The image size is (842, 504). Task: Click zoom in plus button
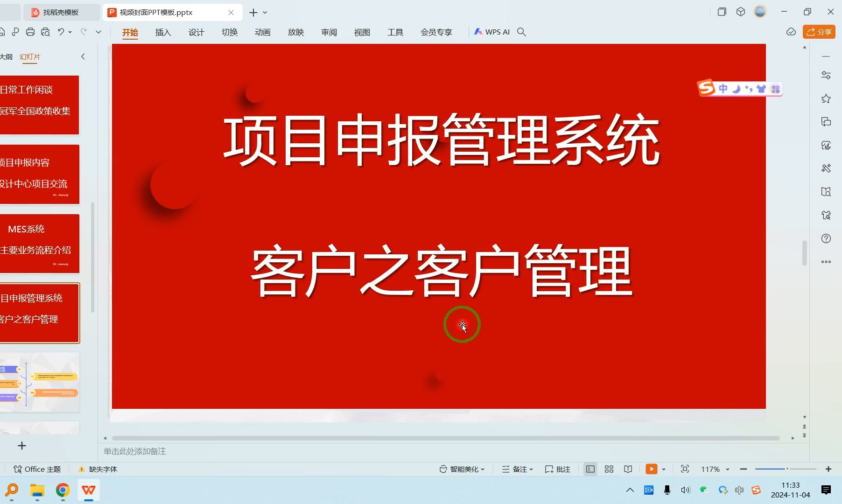(x=828, y=469)
